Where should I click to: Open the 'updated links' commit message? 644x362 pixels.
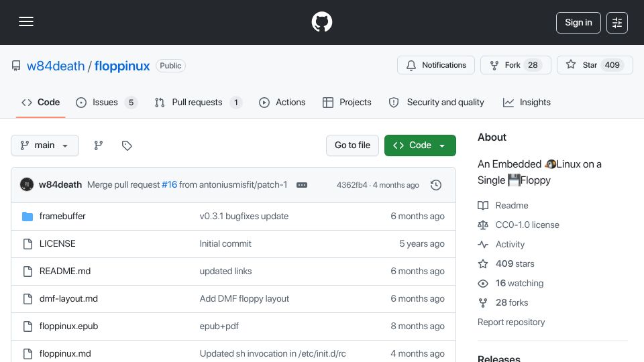[225, 271]
